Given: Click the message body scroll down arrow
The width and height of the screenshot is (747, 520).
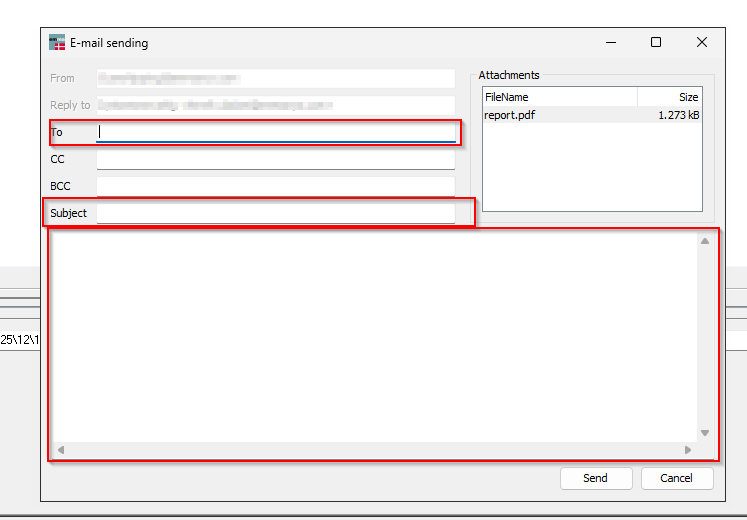Looking at the screenshot, I should pyautogui.click(x=705, y=433).
